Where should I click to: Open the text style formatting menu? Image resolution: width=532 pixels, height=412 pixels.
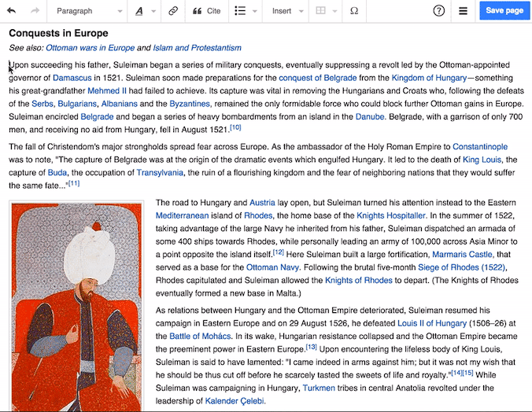(x=143, y=11)
